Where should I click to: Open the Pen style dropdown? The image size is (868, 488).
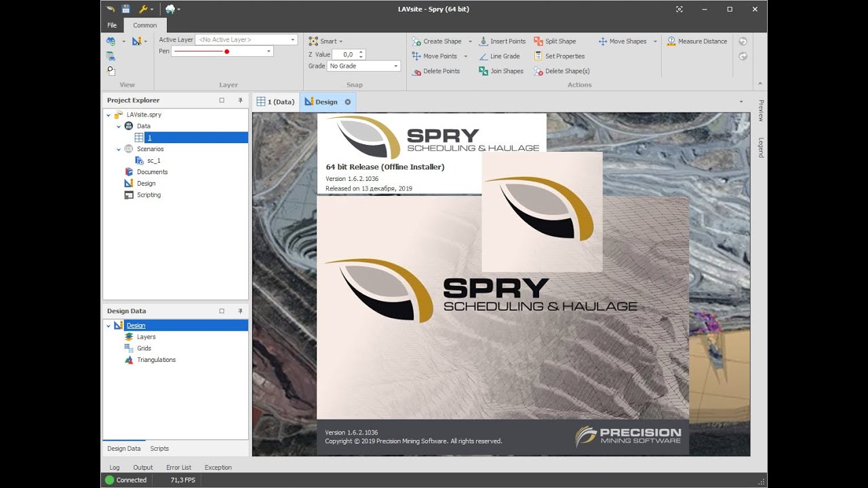[x=269, y=52]
